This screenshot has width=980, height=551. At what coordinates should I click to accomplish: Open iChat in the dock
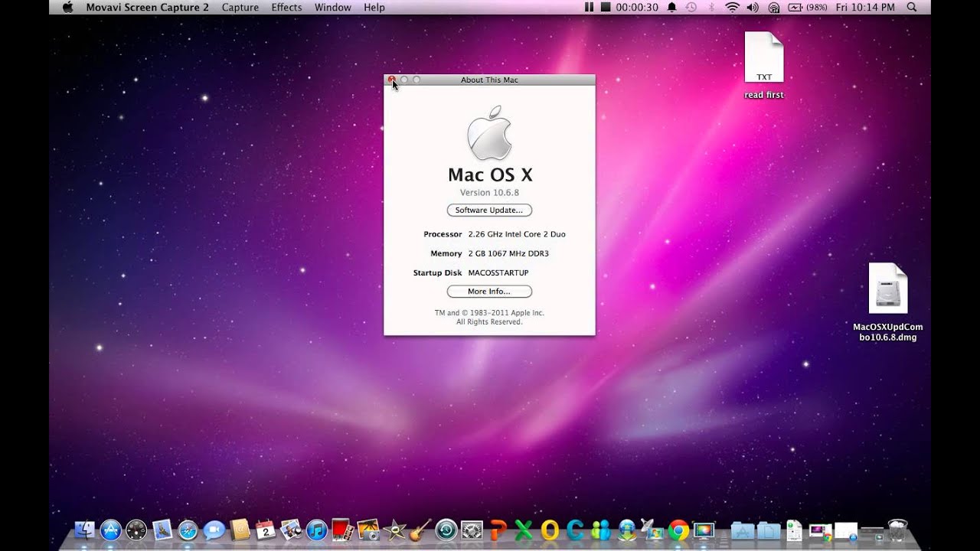click(x=214, y=530)
